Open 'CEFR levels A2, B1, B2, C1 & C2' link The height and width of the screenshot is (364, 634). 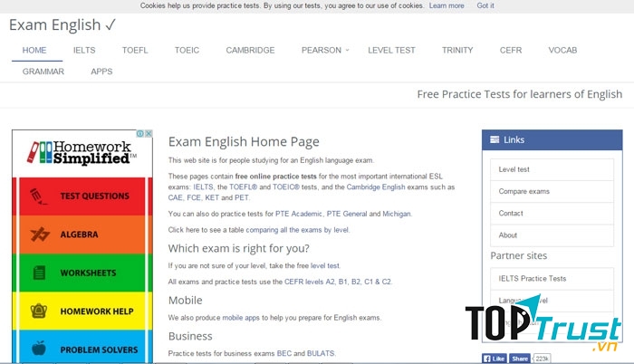coord(338,282)
